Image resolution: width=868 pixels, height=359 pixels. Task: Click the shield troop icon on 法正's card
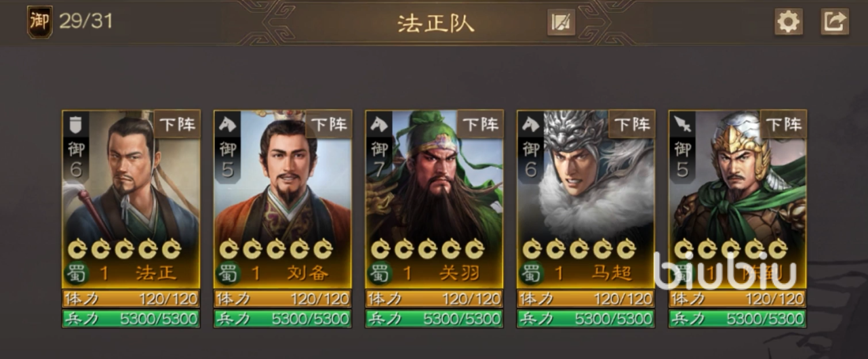[76, 124]
